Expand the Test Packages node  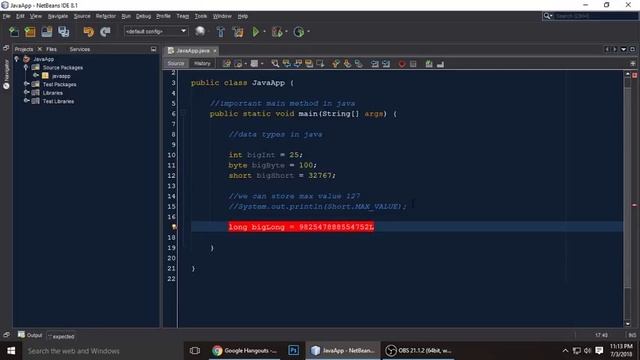coord(26,84)
